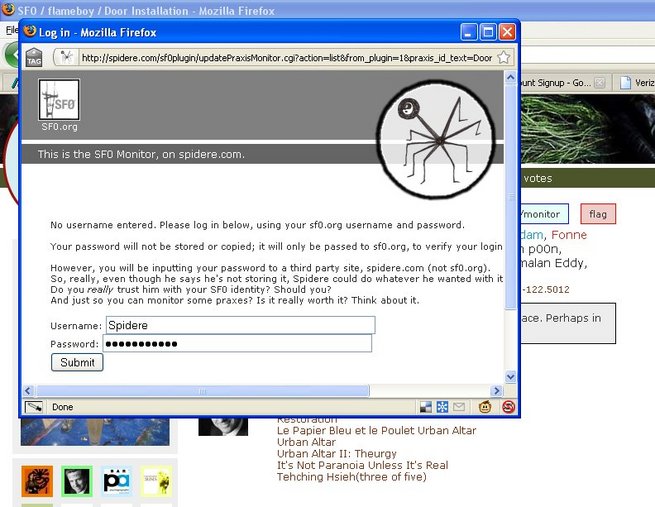Click the flag button on SF0 page
This screenshot has width=655, height=507.
click(598, 214)
